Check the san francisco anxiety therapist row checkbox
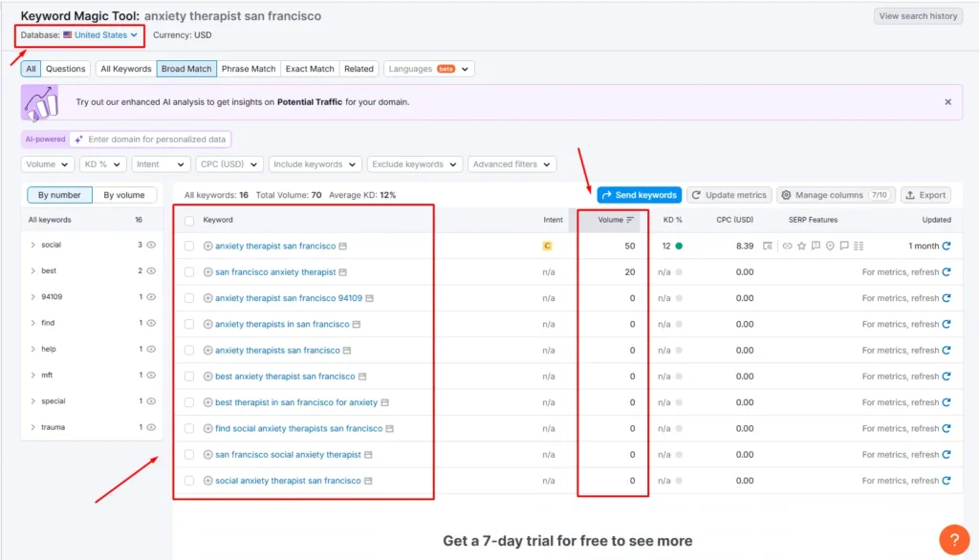Image resolution: width=979 pixels, height=560 pixels. tap(189, 272)
